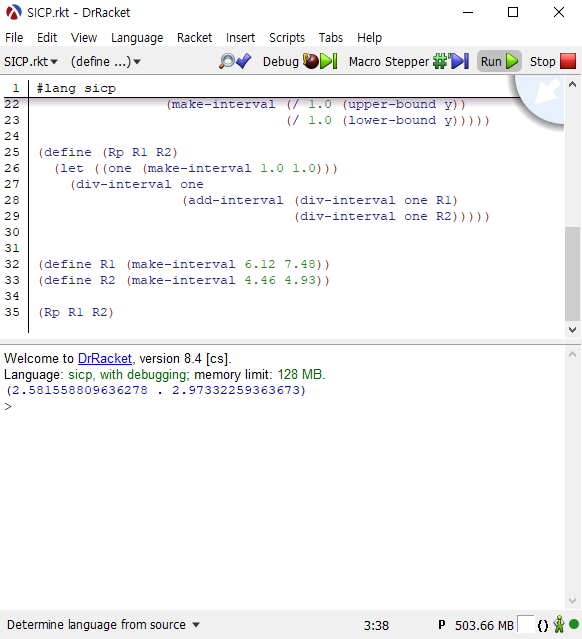Open the Insert menu

(240, 37)
